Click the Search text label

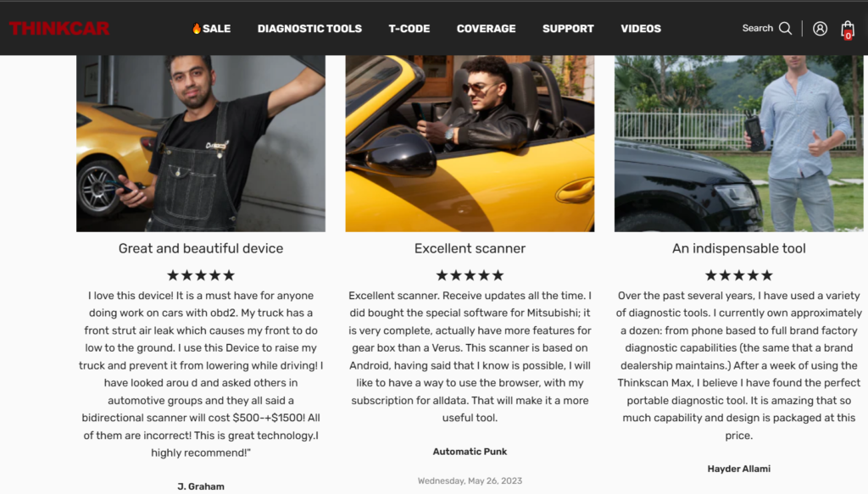pos(757,28)
